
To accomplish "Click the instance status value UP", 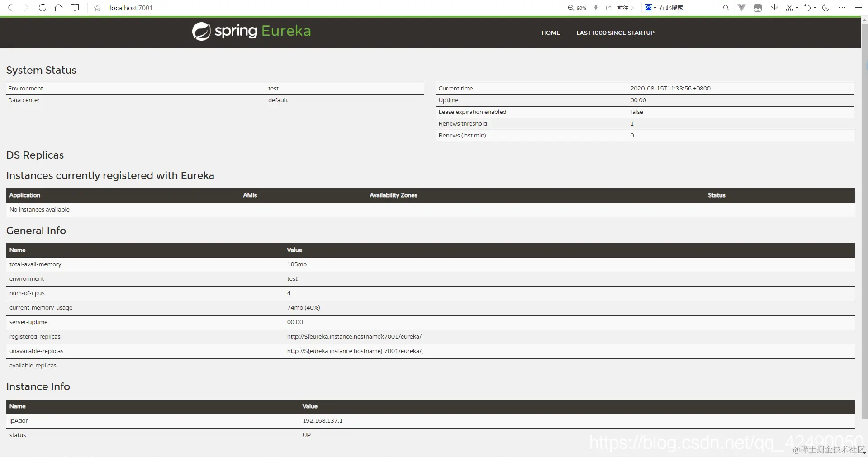I will [307, 435].
